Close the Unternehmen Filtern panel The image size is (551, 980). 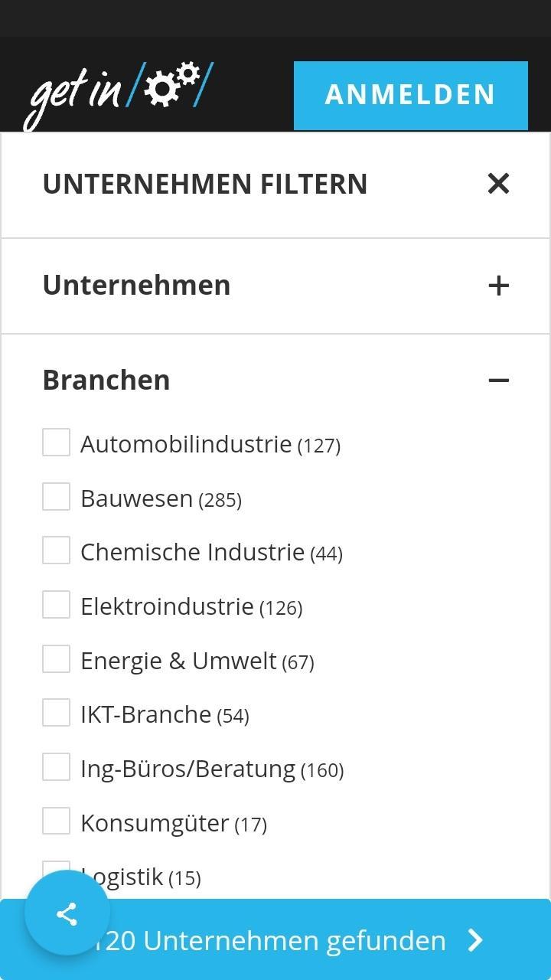tap(498, 184)
